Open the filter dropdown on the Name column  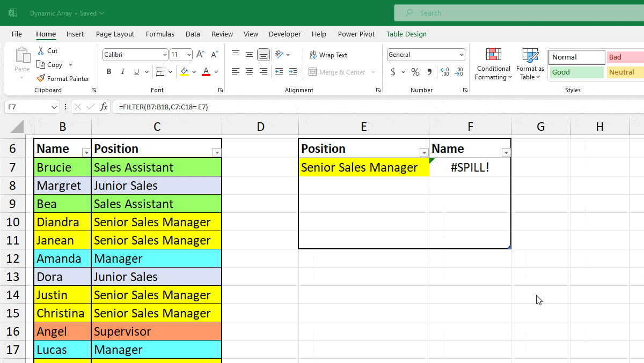click(x=85, y=153)
